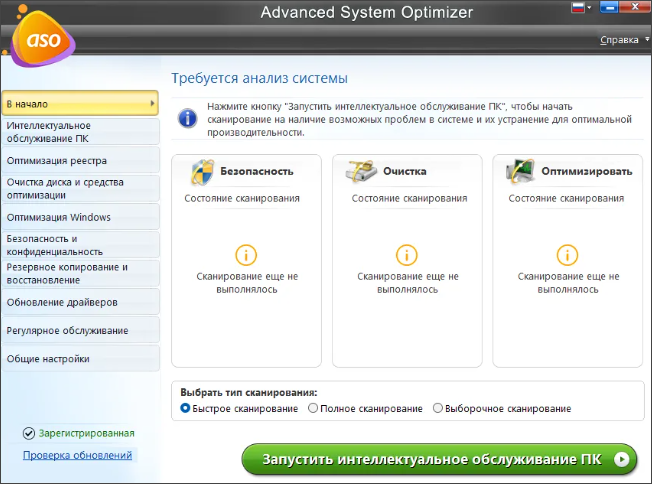Click Сканирование еще не выполнялось in Очистка card
This screenshot has width=652, height=484.
tap(408, 283)
